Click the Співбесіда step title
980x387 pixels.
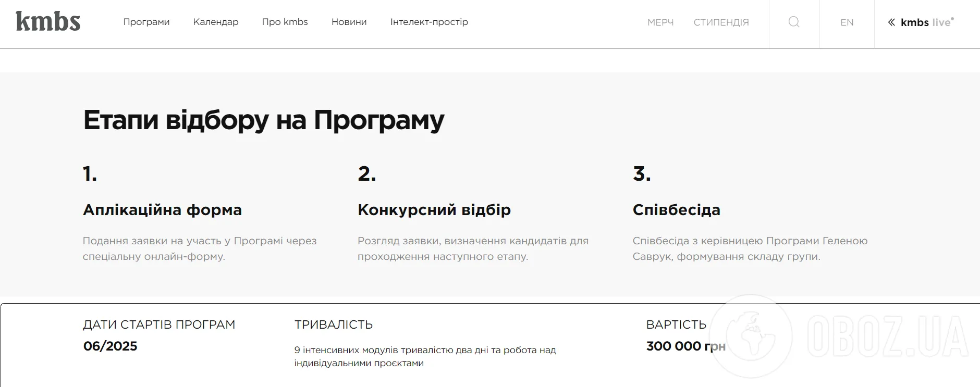point(676,210)
